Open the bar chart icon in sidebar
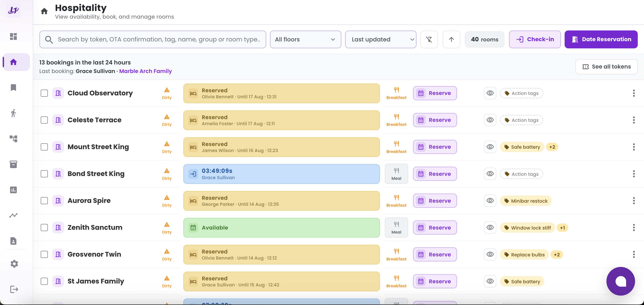This screenshot has width=644, height=305. pyautogui.click(x=13, y=190)
